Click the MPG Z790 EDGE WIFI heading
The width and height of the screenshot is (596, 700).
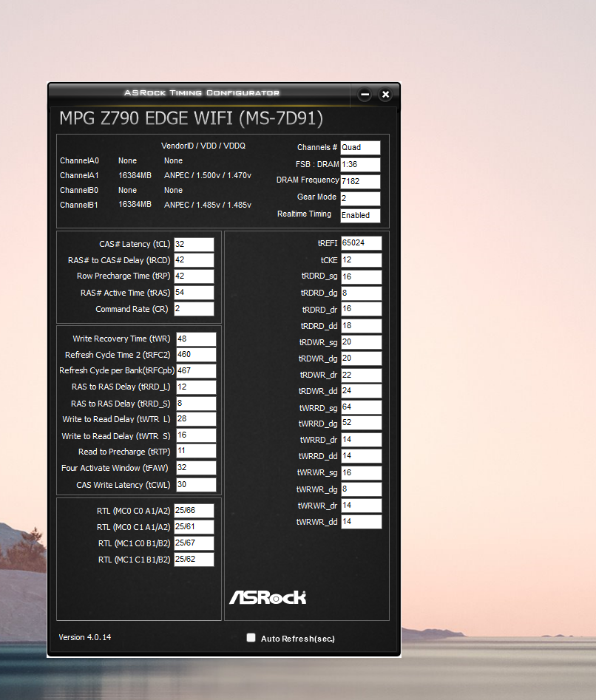191,119
